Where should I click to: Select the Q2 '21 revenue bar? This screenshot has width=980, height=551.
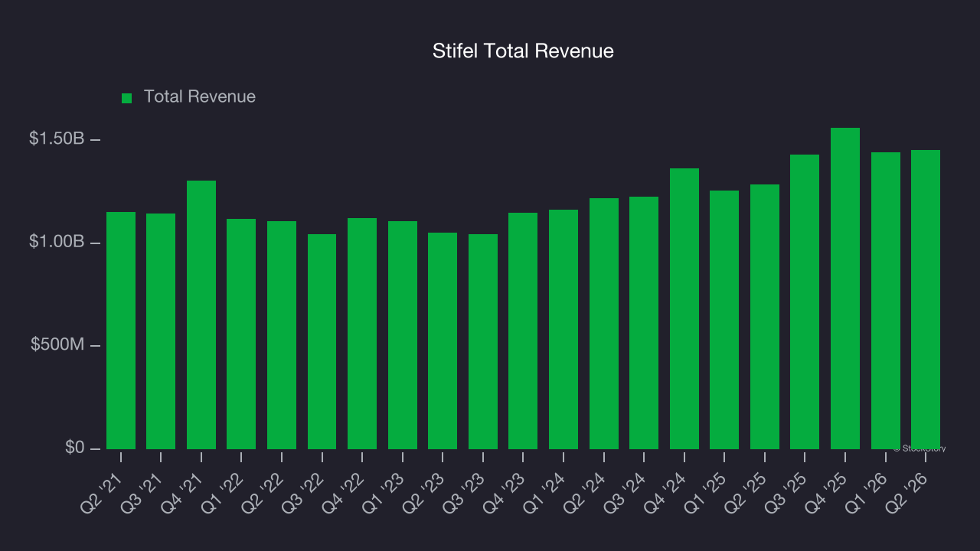[121, 331]
